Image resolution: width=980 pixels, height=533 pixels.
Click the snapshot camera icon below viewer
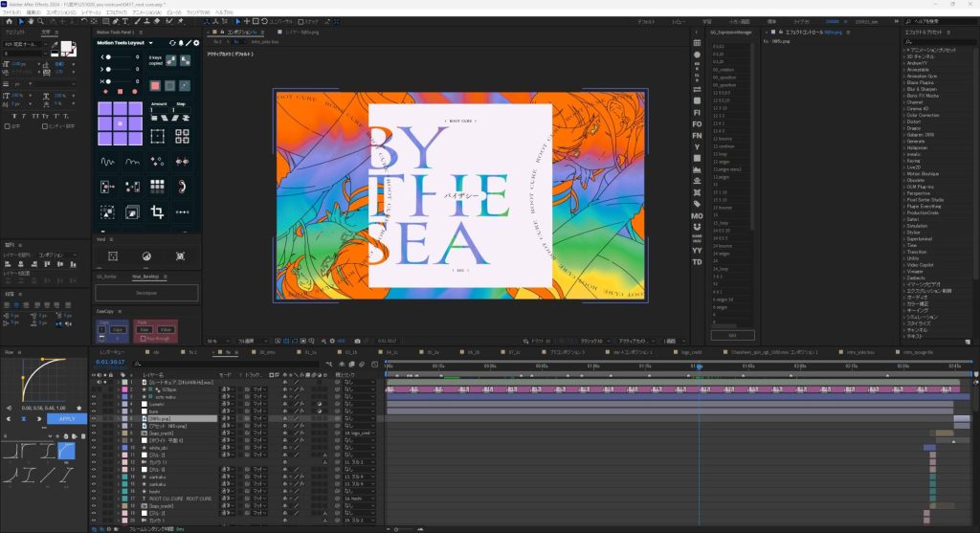point(357,341)
